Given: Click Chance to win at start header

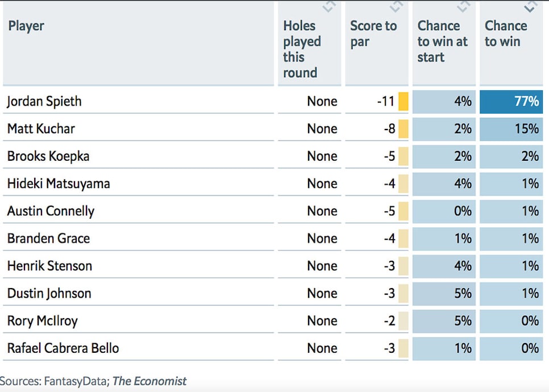Looking at the screenshot, I should point(442,41).
